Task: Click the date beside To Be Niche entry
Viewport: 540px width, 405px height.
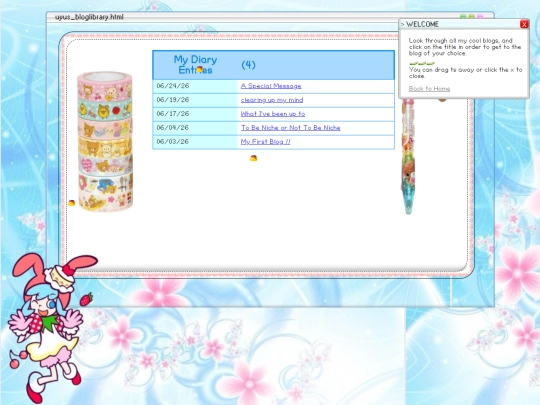Action: pyautogui.click(x=195, y=128)
